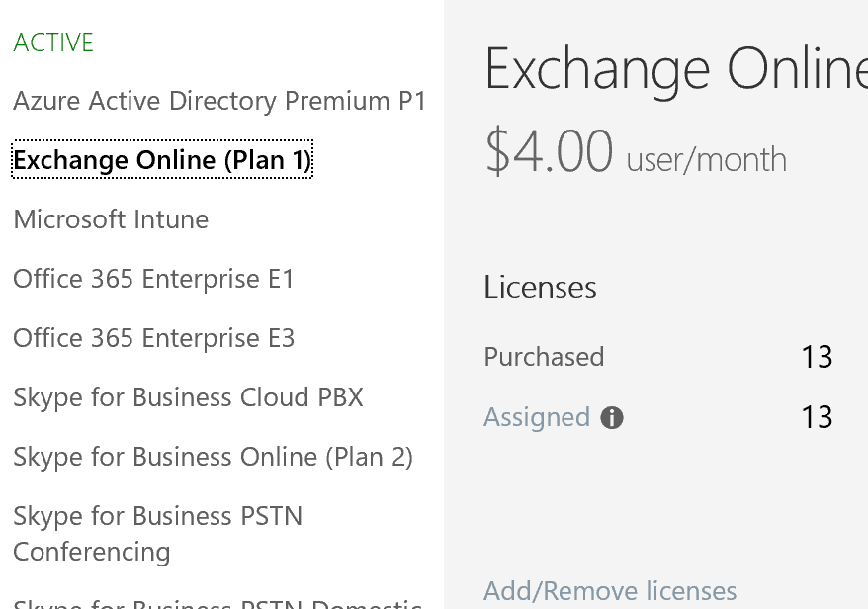Select the partially visible PSTN Domestic subscription
The image size is (868, 609).
(217, 603)
